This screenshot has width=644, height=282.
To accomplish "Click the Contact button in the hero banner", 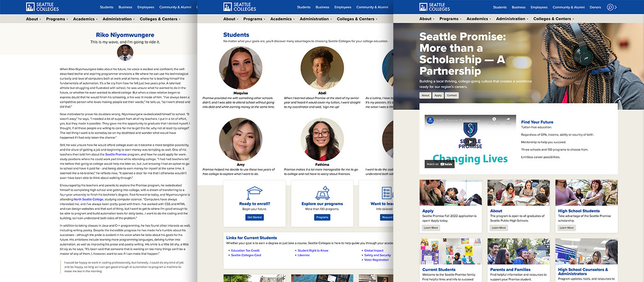I will [452, 96].
